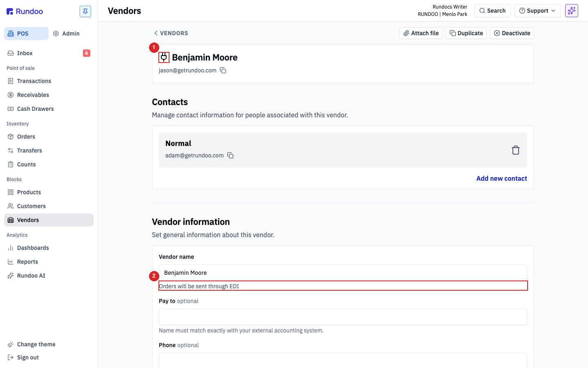Click the EDI plug icon beside Benjamin Moore
This screenshot has width=588, height=368.
coord(164,57)
